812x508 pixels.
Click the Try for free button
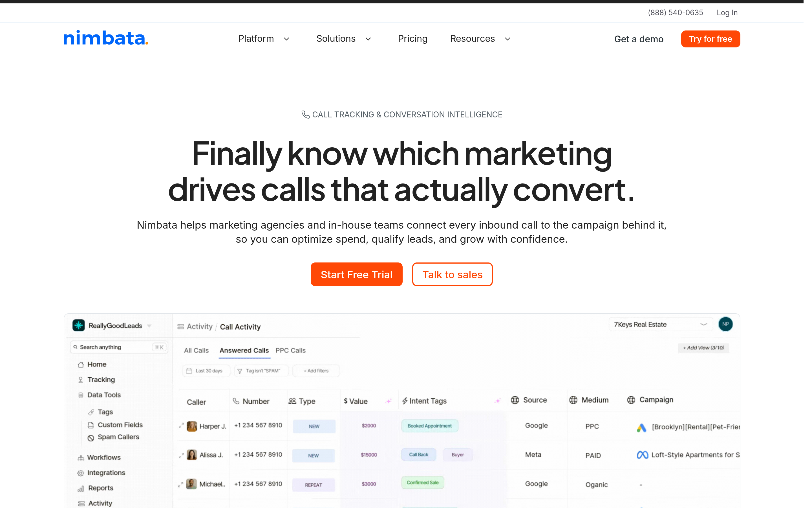point(710,39)
